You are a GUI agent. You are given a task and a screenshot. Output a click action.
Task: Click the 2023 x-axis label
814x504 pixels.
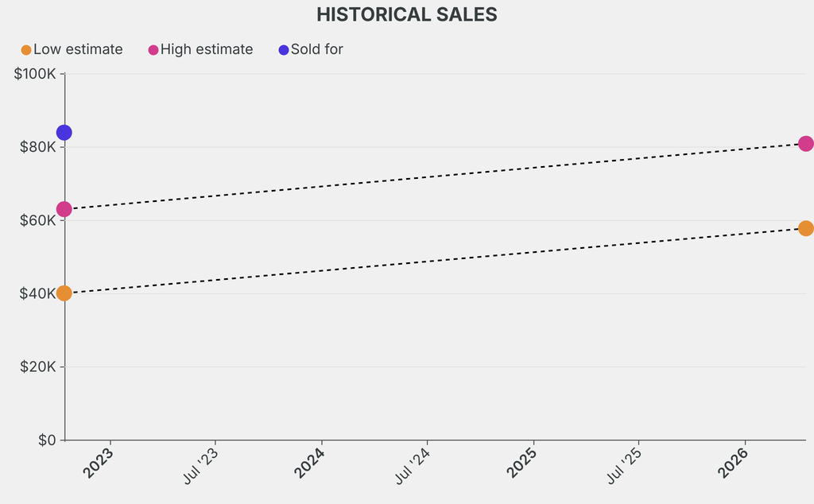coord(100,463)
